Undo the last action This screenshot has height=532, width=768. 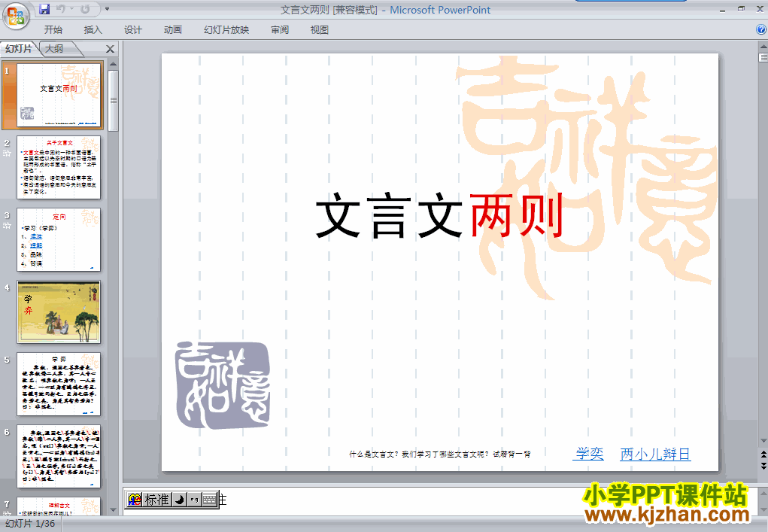click(x=61, y=9)
